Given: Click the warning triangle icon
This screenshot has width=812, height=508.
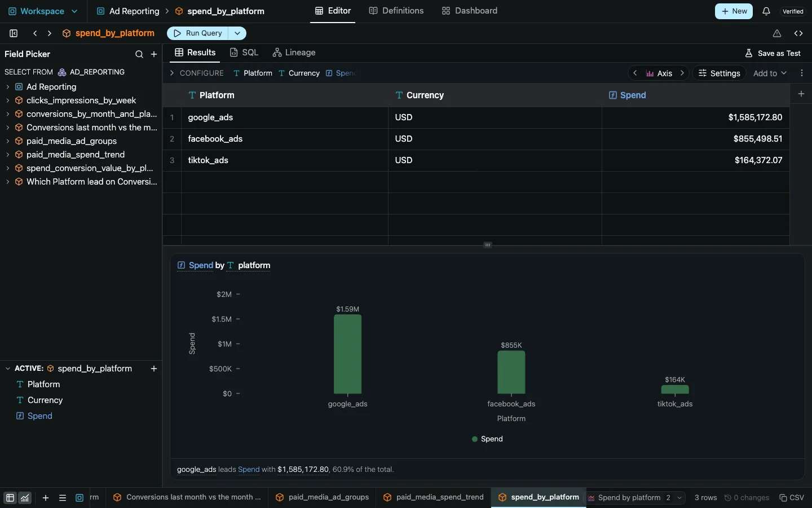Looking at the screenshot, I should [x=777, y=33].
